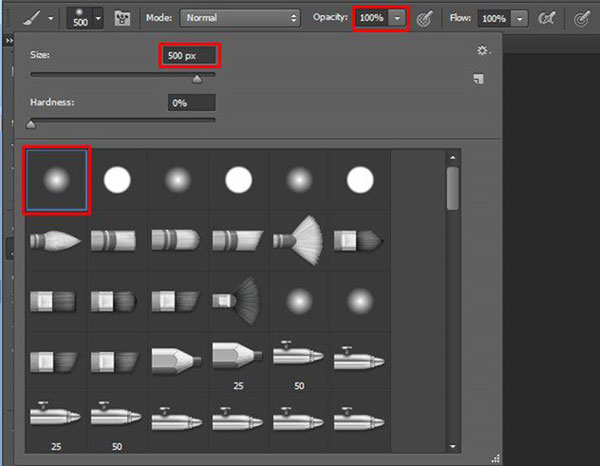This screenshot has height=466, width=600.
Task: Open the gear menu in brush picker
Action: pyautogui.click(x=483, y=51)
